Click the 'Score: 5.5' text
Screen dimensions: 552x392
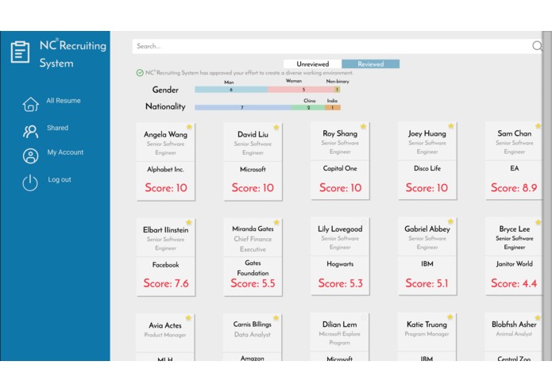[x=253, y=283]
